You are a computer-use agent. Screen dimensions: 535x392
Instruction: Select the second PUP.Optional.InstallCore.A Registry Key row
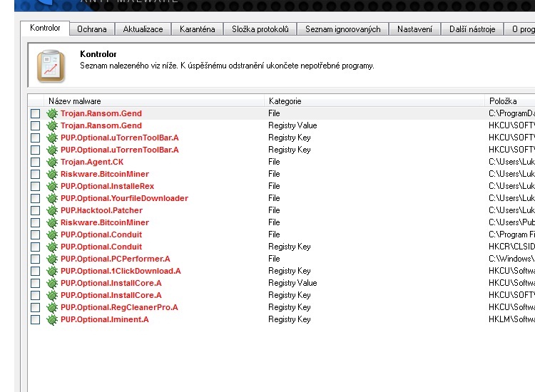pos(111,295)
